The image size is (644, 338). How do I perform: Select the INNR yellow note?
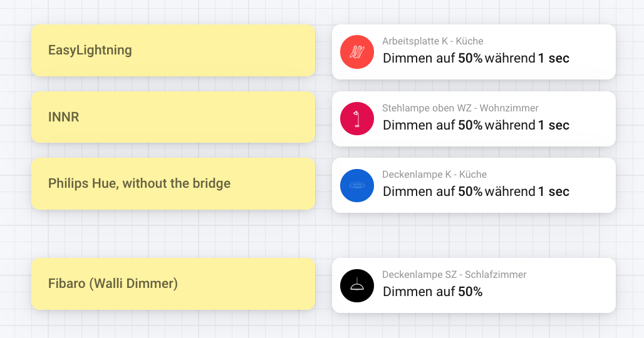pyautogui.click(x=173, y=117)
